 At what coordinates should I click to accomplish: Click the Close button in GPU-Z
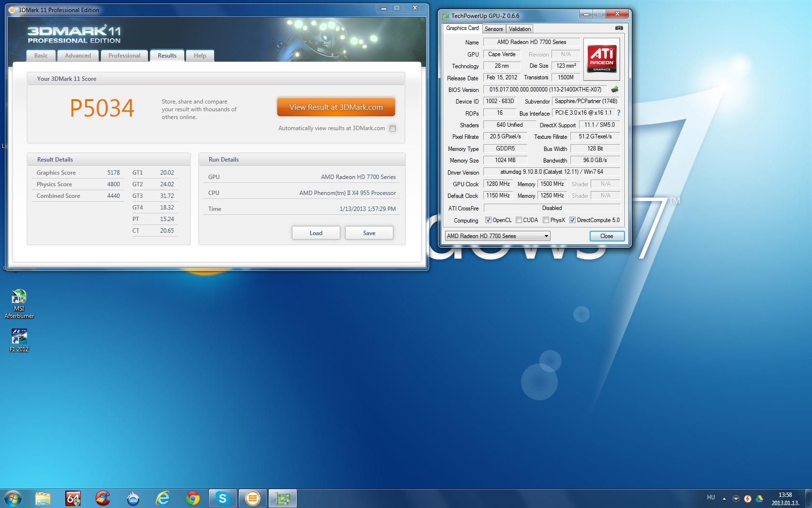pos(607,236)
